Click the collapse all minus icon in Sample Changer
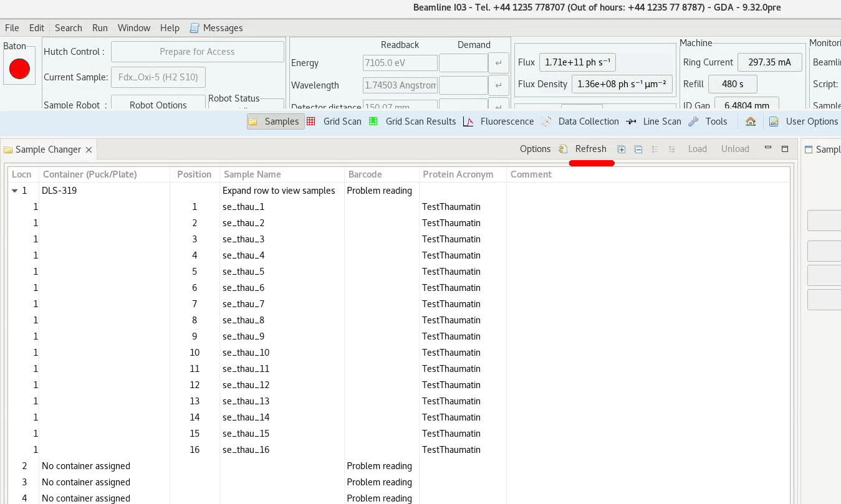 tap(638, 149)
